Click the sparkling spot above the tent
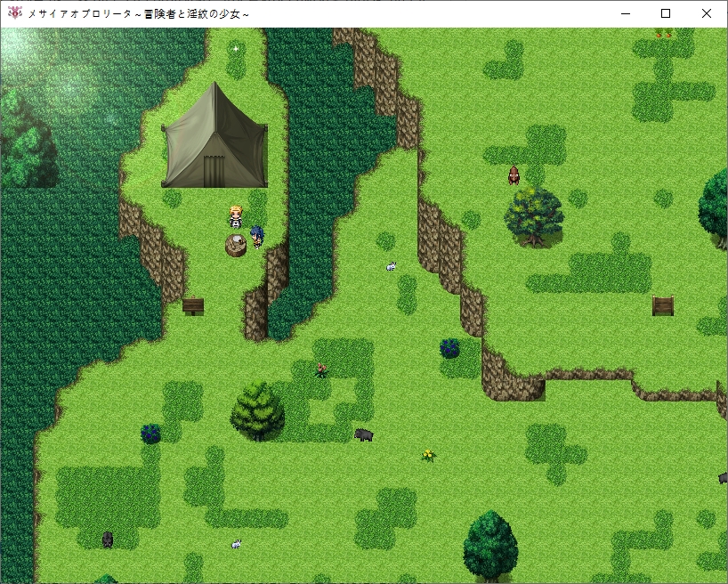This screenshot has width=728, height=584. click(236, 48)
